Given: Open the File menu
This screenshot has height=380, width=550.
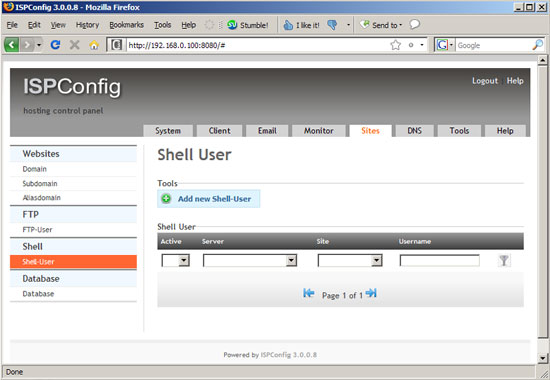Looking at the screenshot, I should pyautogui.click(x=12, y=25).
